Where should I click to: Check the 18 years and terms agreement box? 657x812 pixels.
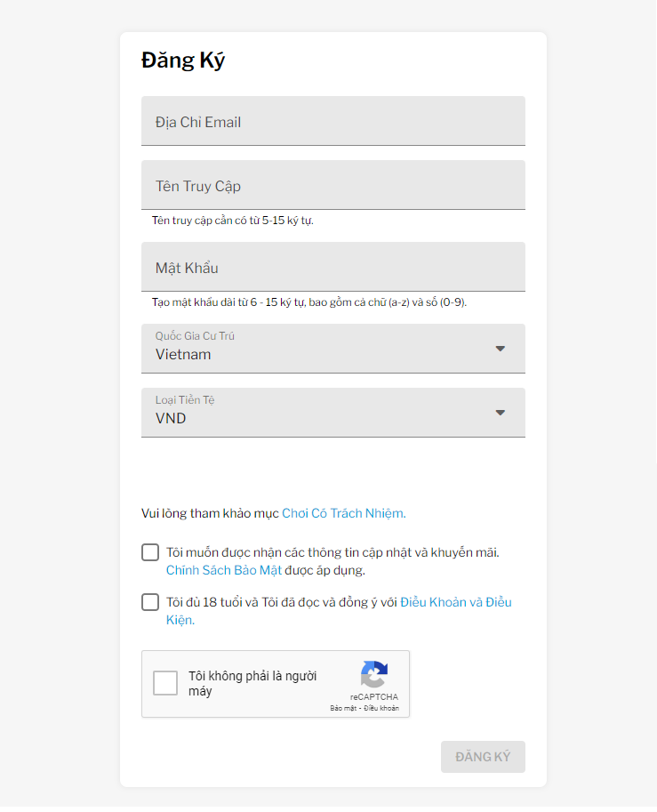(150, 602)
